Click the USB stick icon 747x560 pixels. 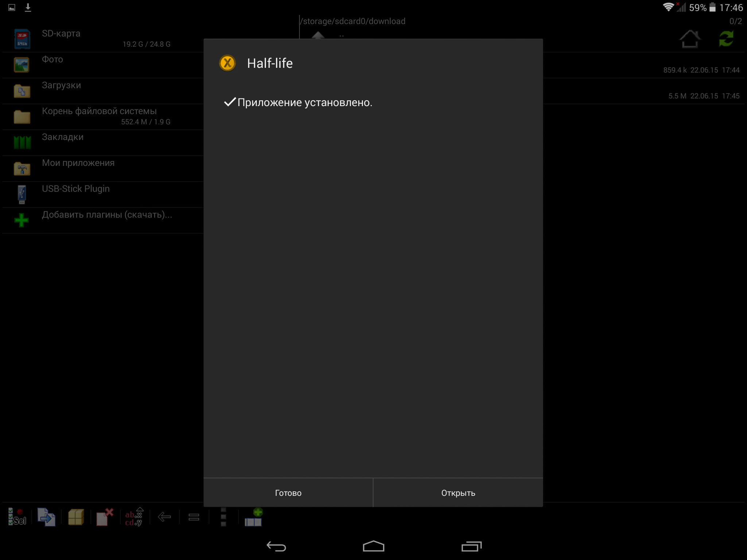pos(22,194)
